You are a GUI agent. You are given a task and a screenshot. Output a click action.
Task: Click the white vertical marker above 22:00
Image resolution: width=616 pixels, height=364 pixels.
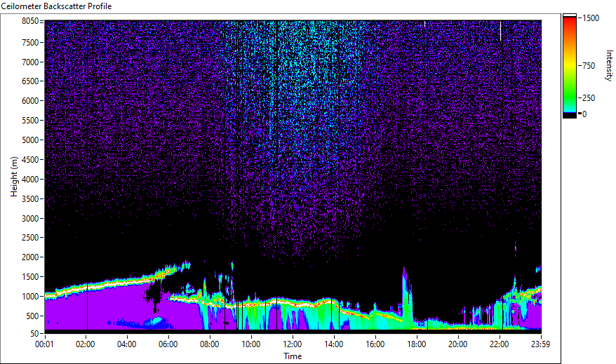click(500, 31)
